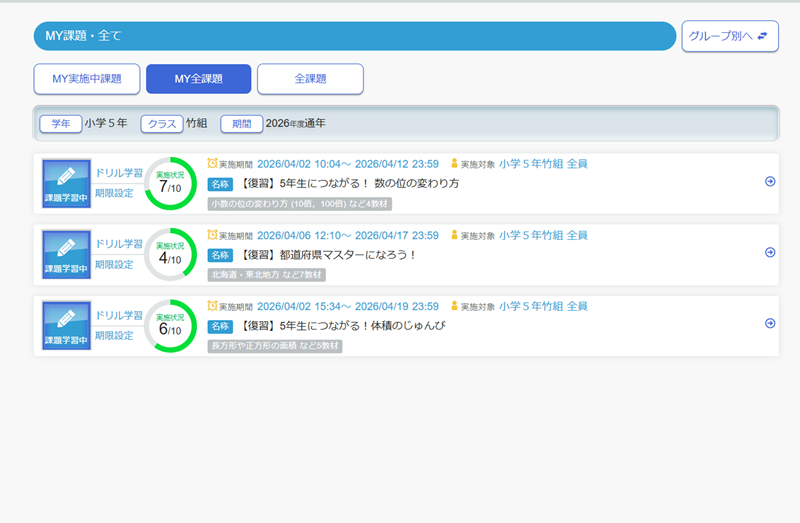The width and height of the screenshot is (800, 523).
Task: Open arrow icon for 都道府県マスター assignment
Action: [x=769, y=253]
